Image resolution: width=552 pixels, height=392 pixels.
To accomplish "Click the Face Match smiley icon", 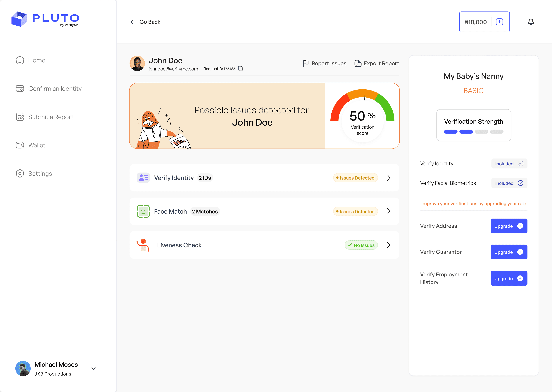I will 143,211.
